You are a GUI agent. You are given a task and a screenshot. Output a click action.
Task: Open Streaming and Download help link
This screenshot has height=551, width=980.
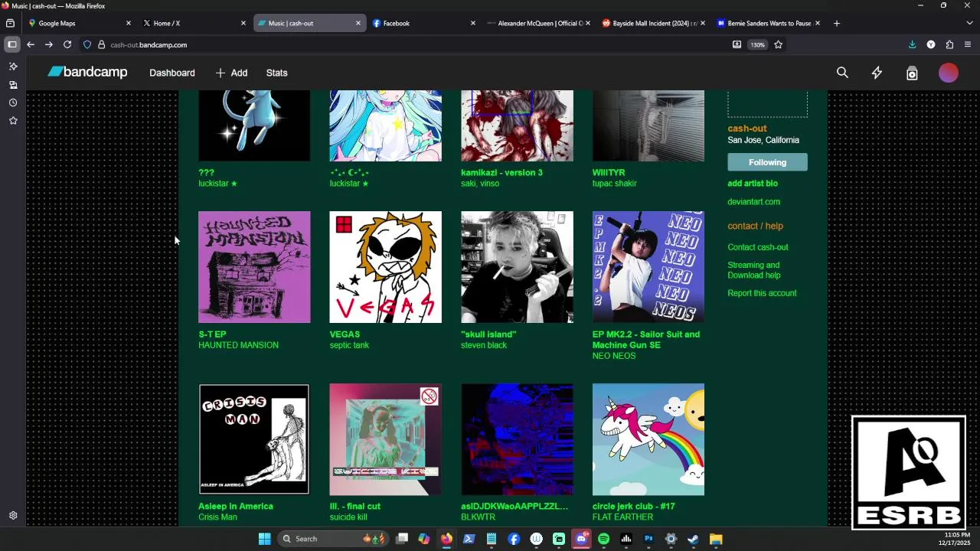[x=754, y=270]
